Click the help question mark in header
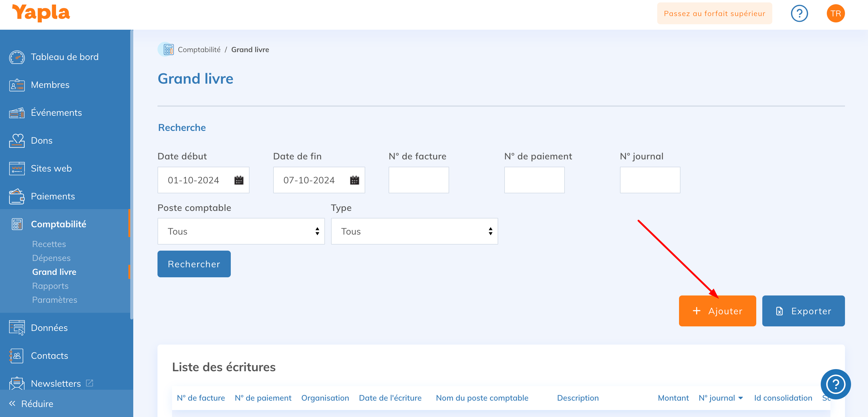Image resolution: width=868 pixels, height=417 pixels. (799, 13)
